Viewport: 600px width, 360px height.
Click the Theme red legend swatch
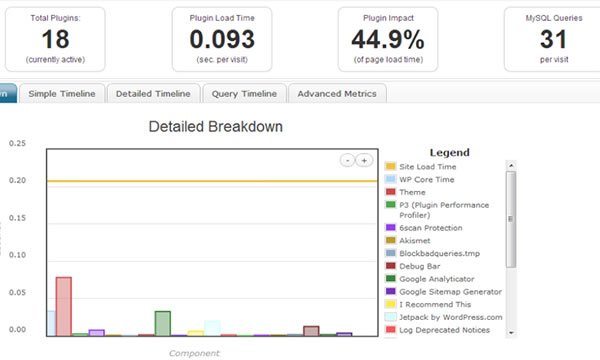390,192
